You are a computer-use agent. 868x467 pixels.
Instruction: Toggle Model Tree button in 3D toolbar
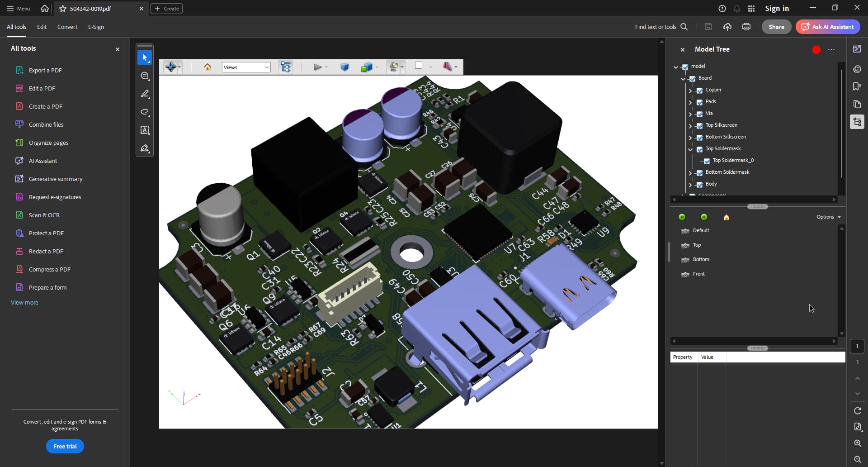tap(286, 67)
